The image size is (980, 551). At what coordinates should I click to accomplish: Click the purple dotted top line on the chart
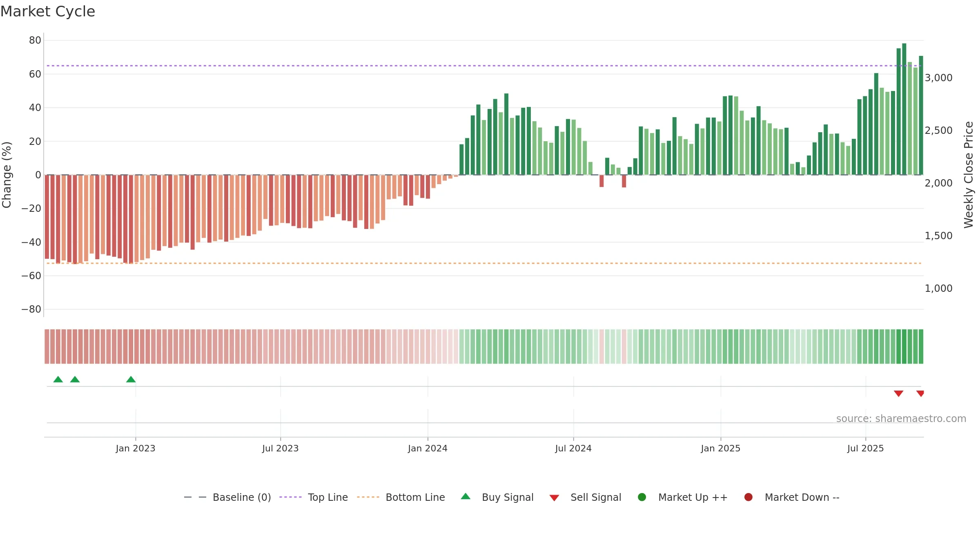(x=484, y=66)
